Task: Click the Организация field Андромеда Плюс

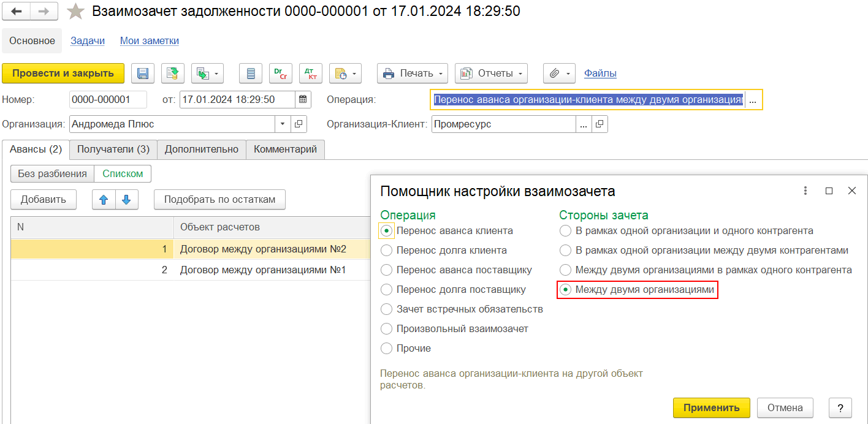Action: [172, 124]
